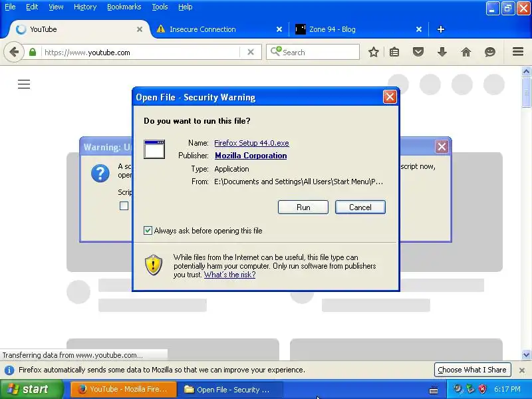Open the Bookmarks menu
Screen dimensions: 532x399
(124, 7)
